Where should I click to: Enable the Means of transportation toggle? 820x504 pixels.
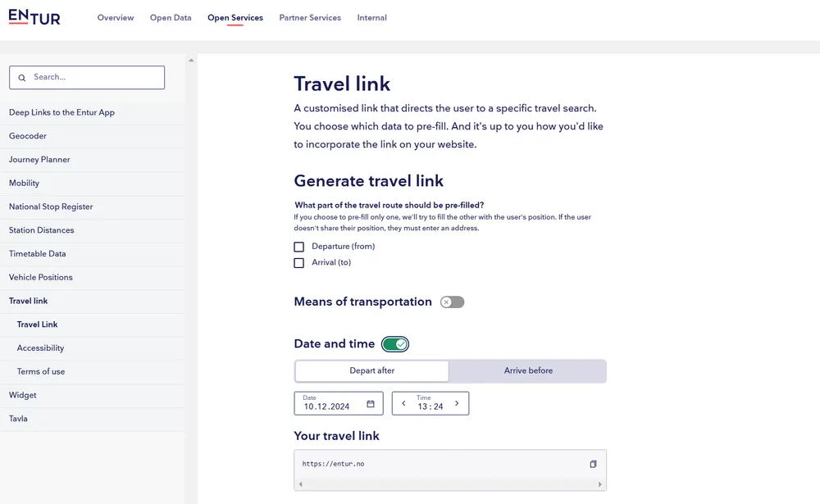point(452,302)
